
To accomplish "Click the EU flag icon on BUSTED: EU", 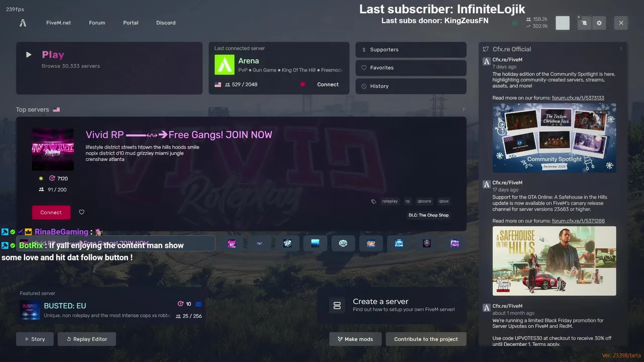I will tap(199, 304).
